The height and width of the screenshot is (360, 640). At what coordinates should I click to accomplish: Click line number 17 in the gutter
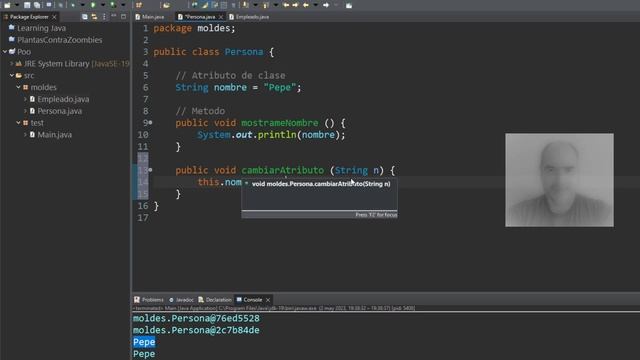click(x=143, y=218)
